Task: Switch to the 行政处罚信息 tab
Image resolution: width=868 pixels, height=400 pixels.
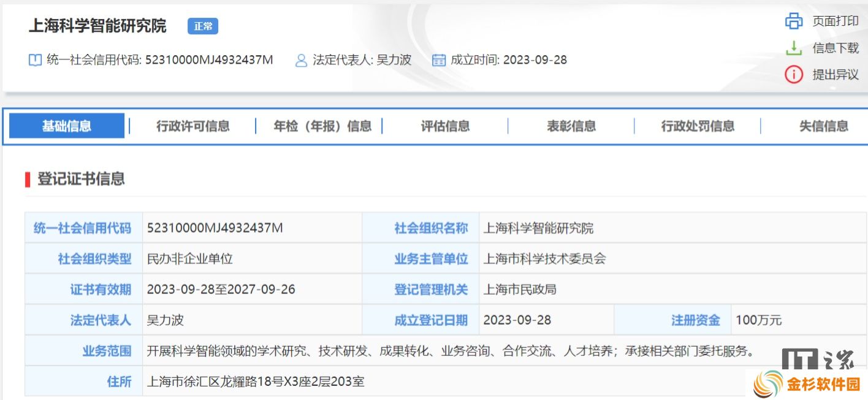Action: click(x=698, y=126)
